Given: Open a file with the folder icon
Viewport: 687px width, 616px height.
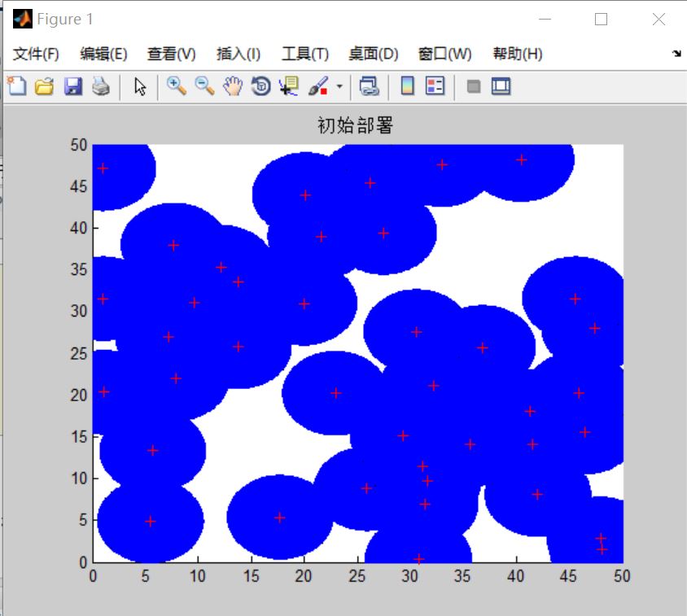Looking at the screenshot, I should [x=44, y=86].
